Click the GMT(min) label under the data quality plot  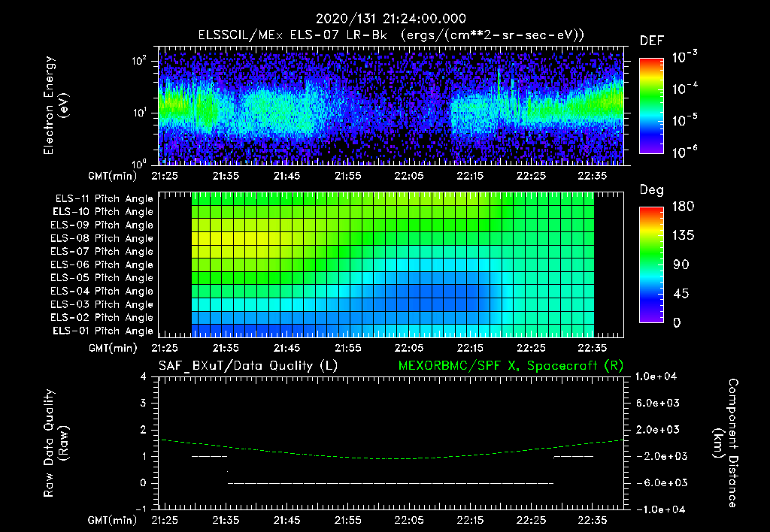click(113, 520)
